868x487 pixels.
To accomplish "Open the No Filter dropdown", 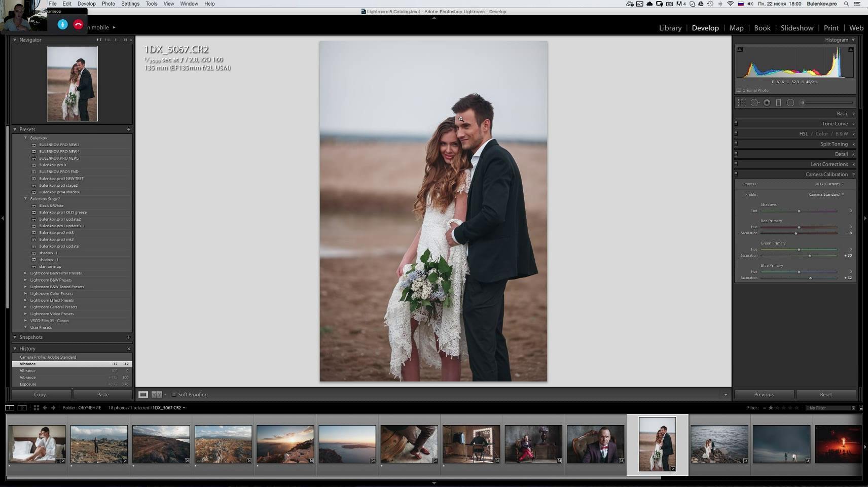I will pyautogui.click(x=831, y=408).
